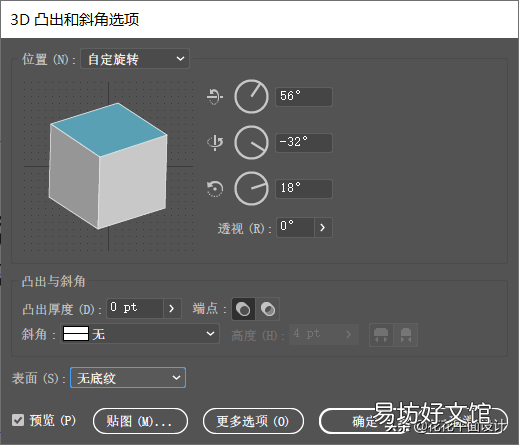Click the 确定 OK button

point(365,421)
